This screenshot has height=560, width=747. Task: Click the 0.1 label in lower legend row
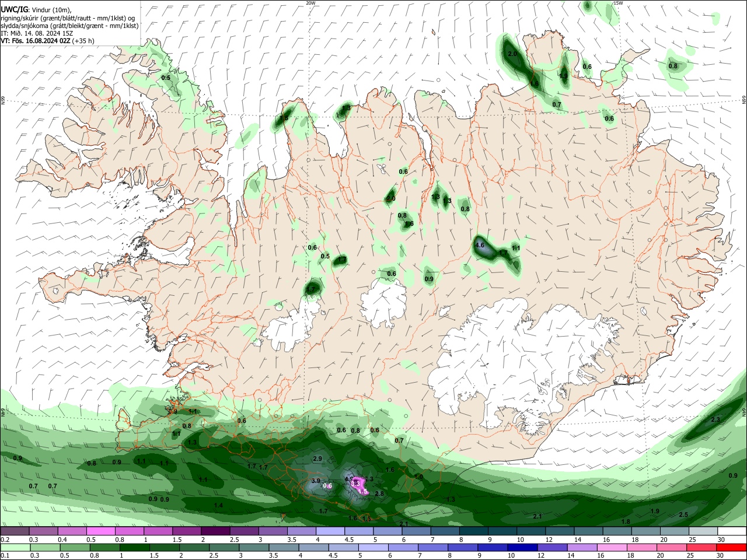(x=4, y=555)
